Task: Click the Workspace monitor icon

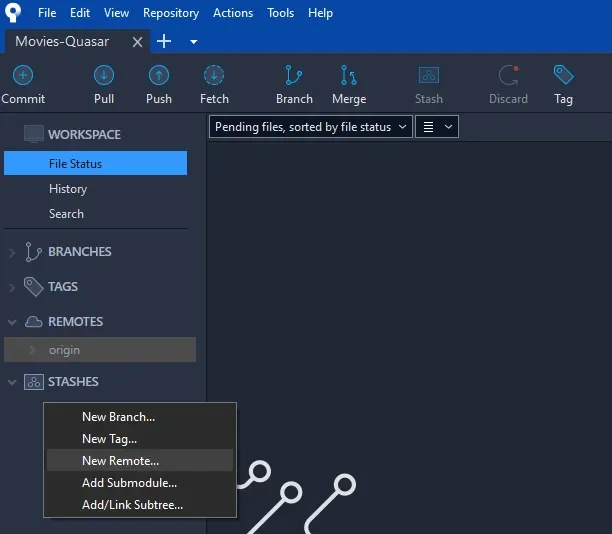Action: 34,134
